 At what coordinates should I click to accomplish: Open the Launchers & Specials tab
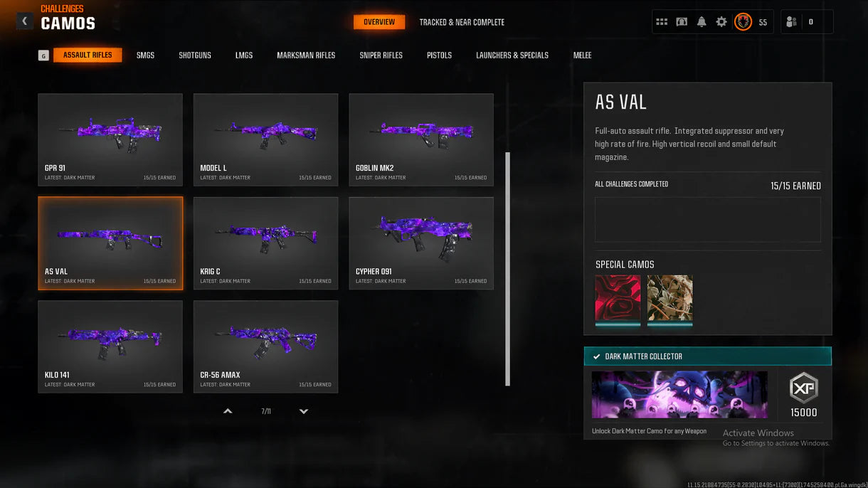pyautogui.click(x=512, y=55)
